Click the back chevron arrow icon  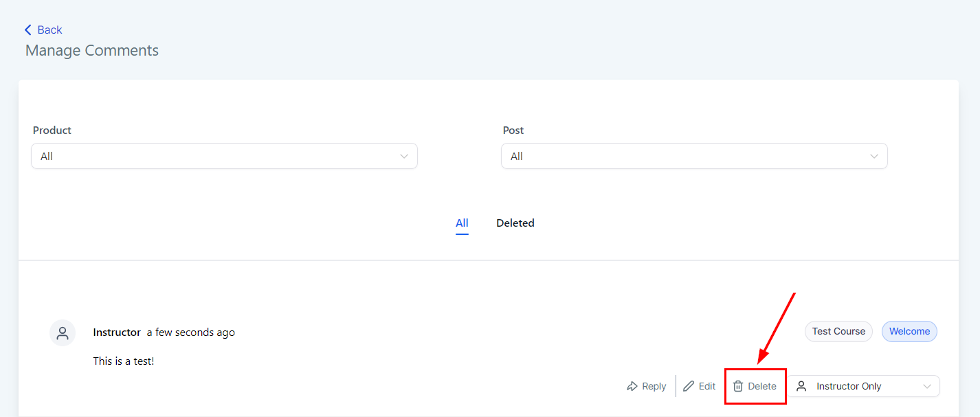click(x=27, y=30)
